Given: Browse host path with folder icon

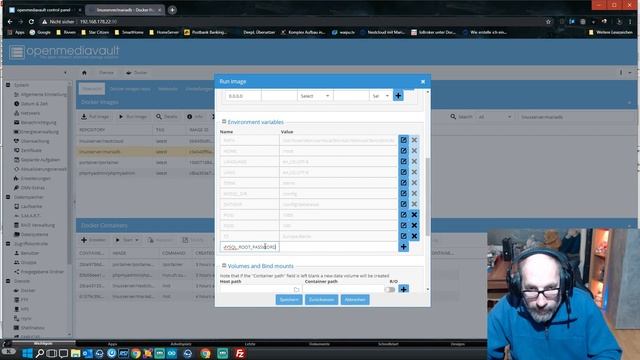Looking at the screenshot, I should pyautogui.click(x=296, y=289).
